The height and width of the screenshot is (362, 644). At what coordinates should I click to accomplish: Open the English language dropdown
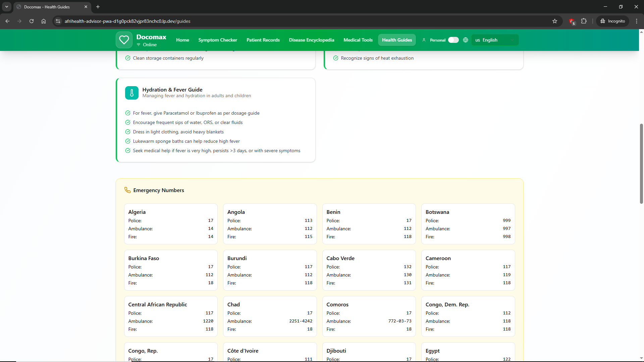(x=495, y=40)
